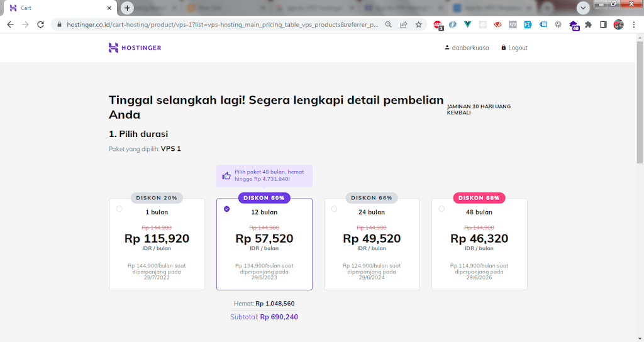Share this page icon
644x342 pixels.
tap(403, 25)
